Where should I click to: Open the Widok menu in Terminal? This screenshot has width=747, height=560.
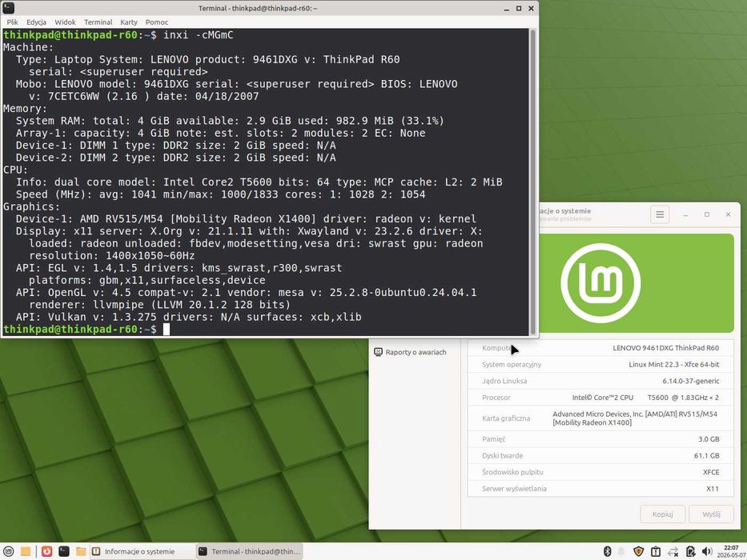66,22
